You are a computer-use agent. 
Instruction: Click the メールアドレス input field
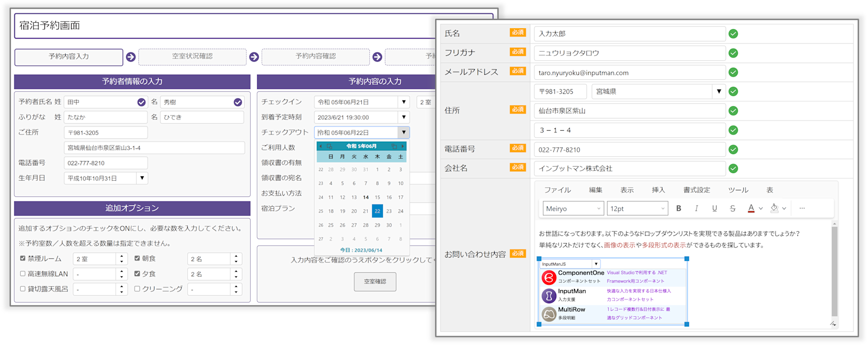click(630, 72)
